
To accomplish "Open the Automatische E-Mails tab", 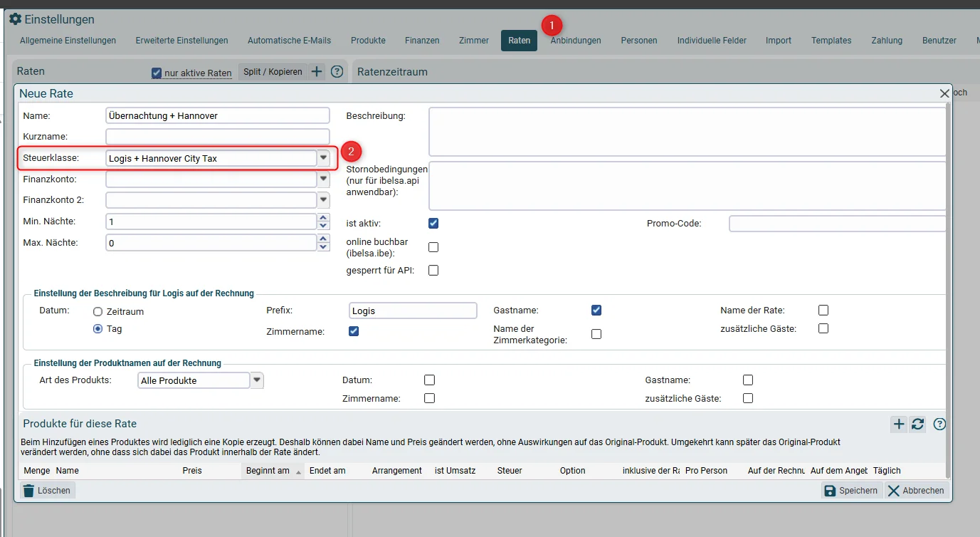I will click(289, 41).
